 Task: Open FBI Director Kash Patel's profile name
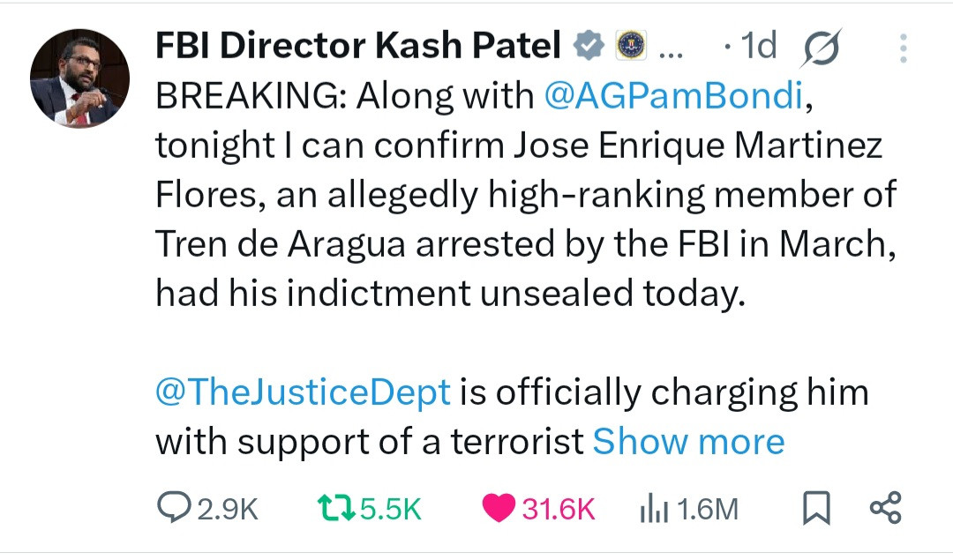[x=358, y=46]
